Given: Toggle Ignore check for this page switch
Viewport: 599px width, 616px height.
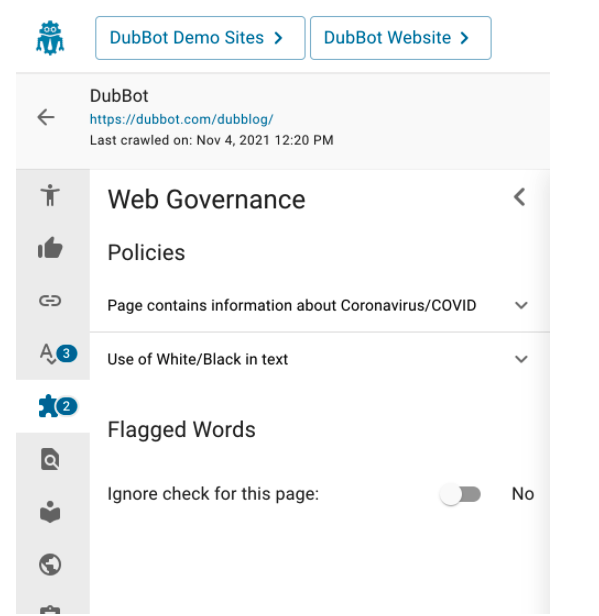Looking at the screenshot, I should coord(460,494).
